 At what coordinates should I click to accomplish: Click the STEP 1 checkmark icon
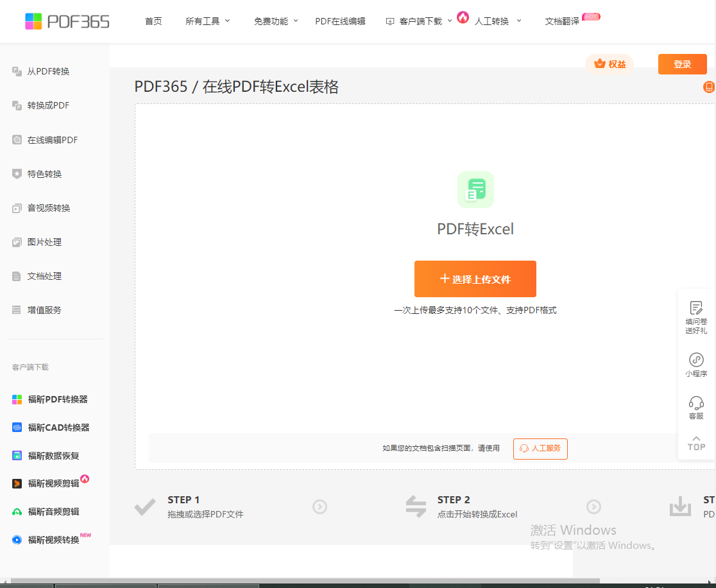click(x=145, y=507)
